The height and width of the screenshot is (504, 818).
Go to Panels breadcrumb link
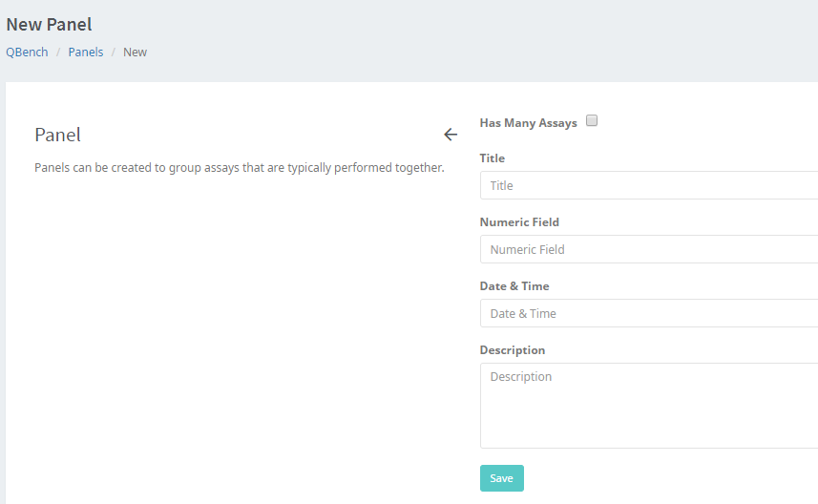pyautogui.click(x=86, y=52)
